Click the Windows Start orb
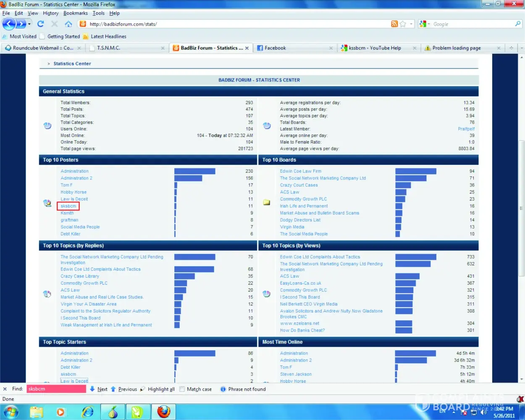 11,412
